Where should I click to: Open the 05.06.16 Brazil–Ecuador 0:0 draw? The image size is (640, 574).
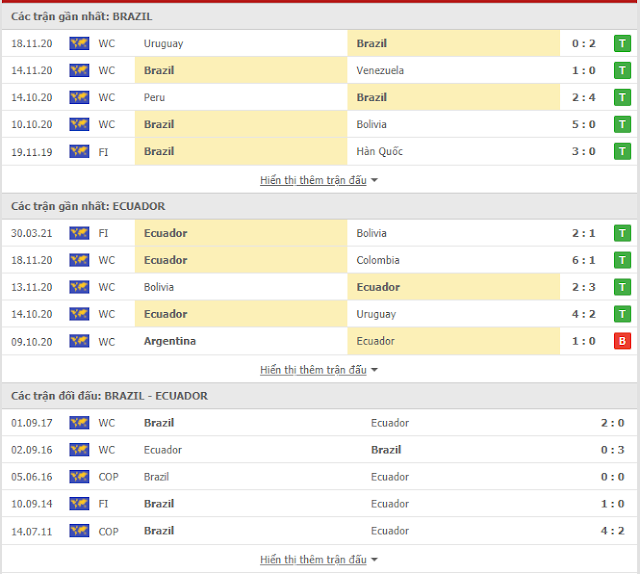click(x=320, y=476)
